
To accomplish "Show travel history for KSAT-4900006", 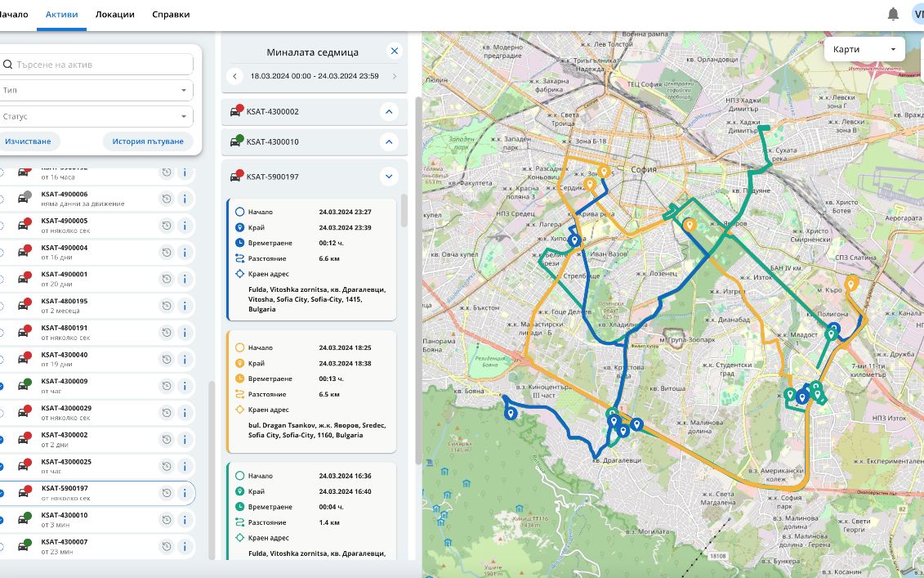I will (167, 199).
